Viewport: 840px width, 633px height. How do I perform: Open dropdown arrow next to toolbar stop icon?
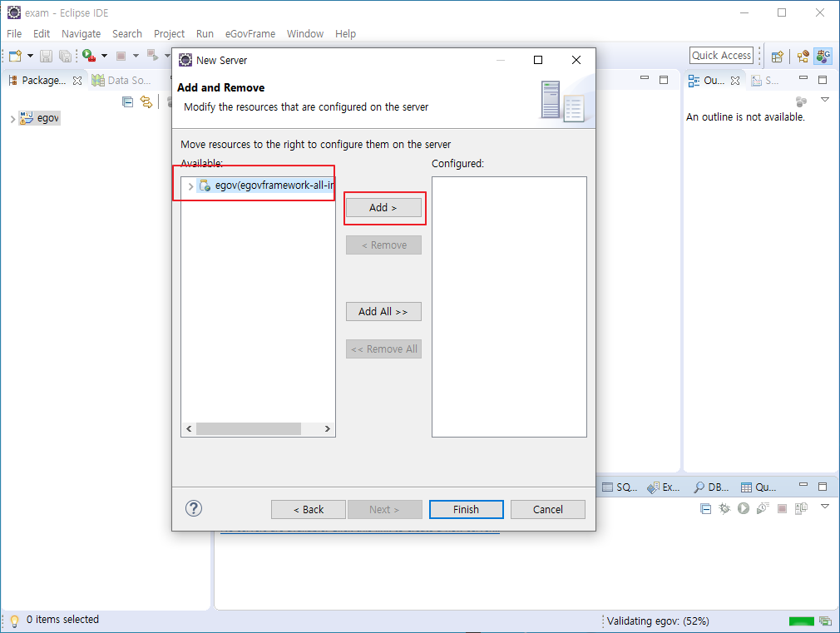pyautogui.click(x=136, y=56)
